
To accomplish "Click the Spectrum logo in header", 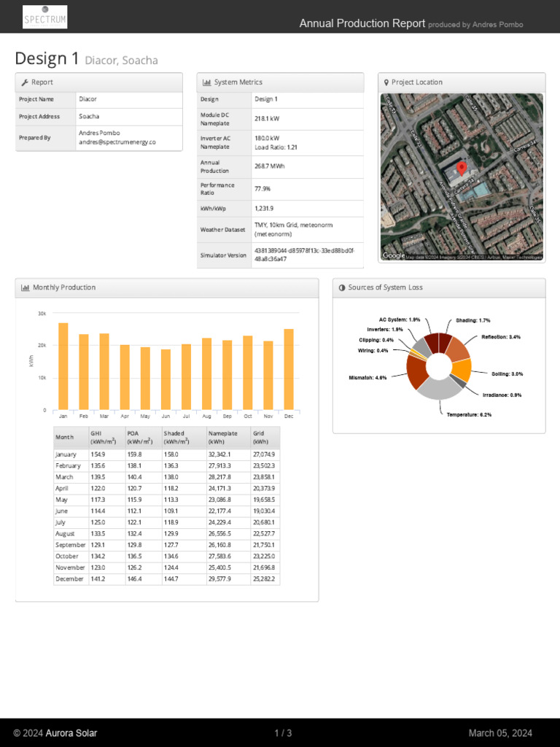I will 44,17.
